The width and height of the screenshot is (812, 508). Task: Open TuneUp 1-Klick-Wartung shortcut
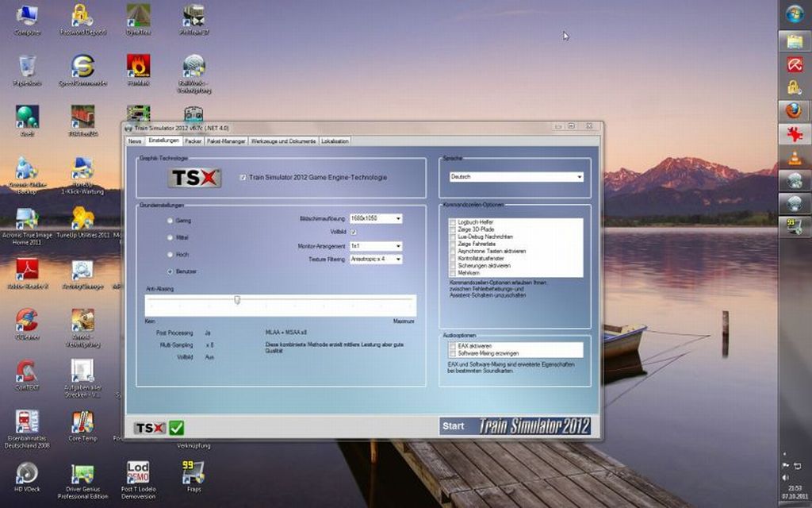tap(82, 176)
